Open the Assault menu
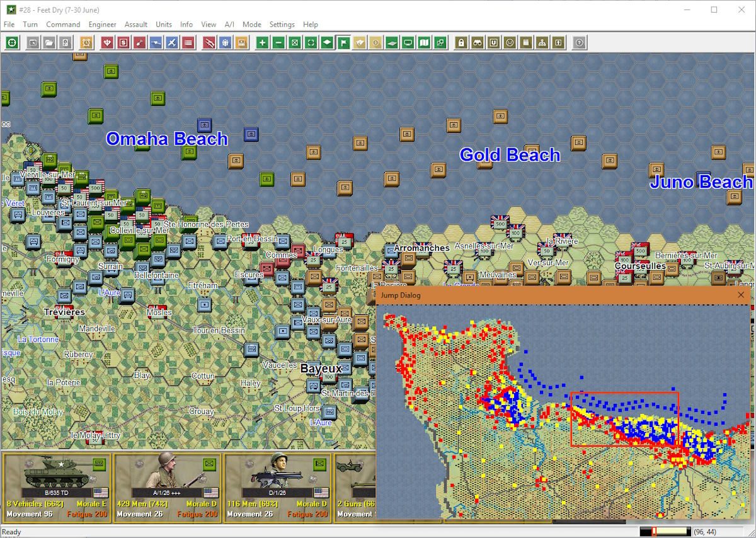This screenshot has height=538, width=756. click(136, 25)
